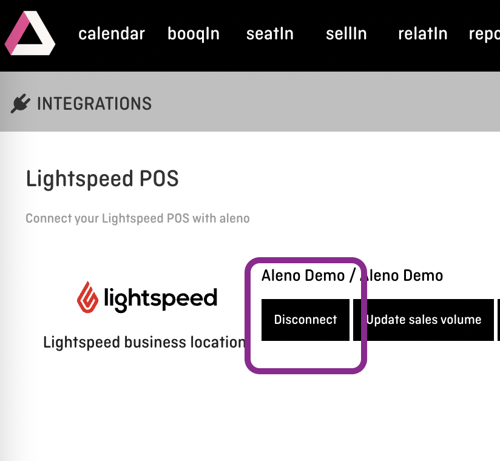Click the cut-off button right of Update sales volume
This screenshot has width=500, height=461.
[499, 320]
